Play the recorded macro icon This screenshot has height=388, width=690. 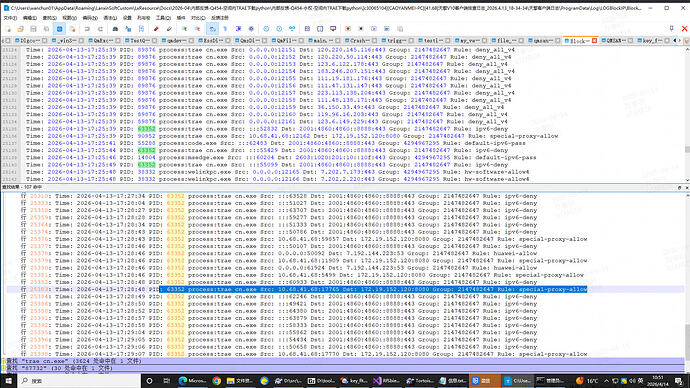tap(374, 29)
